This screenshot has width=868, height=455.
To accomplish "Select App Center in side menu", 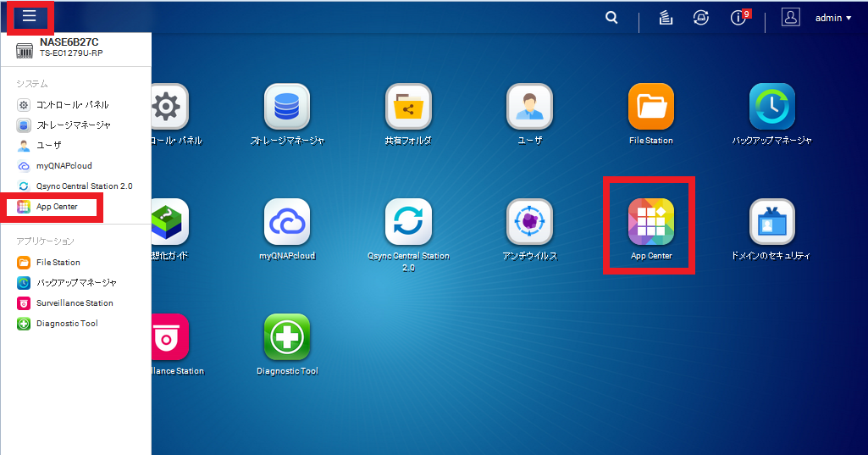I will pyautogui.click(x=76, y=207).
